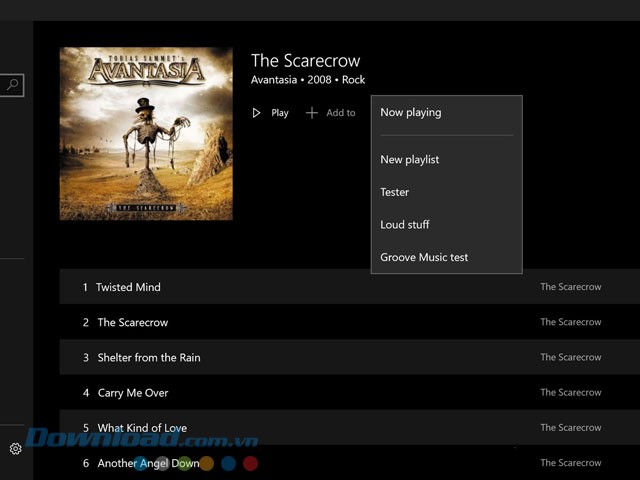Open album link on Carry Me Over row
Viewport: 640px width, 480px height.
[x=571, y=393]
